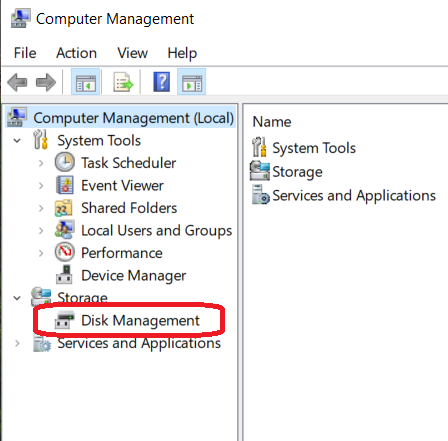Viewport: 448px width, 441px height.
Task: Open the Help menu
Action: click(x=182, y=53)
